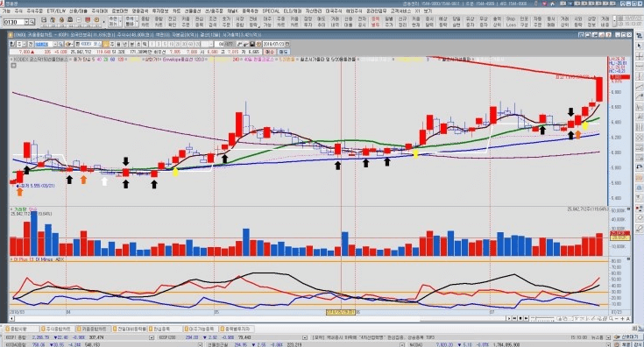Open the dropdown beside the blue stock code field

click(55, 44)
